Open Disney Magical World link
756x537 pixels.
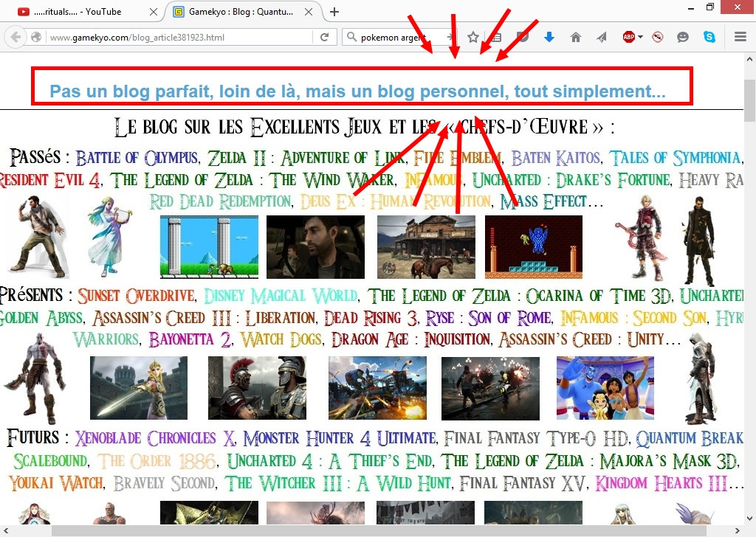(x=281, y=295)
